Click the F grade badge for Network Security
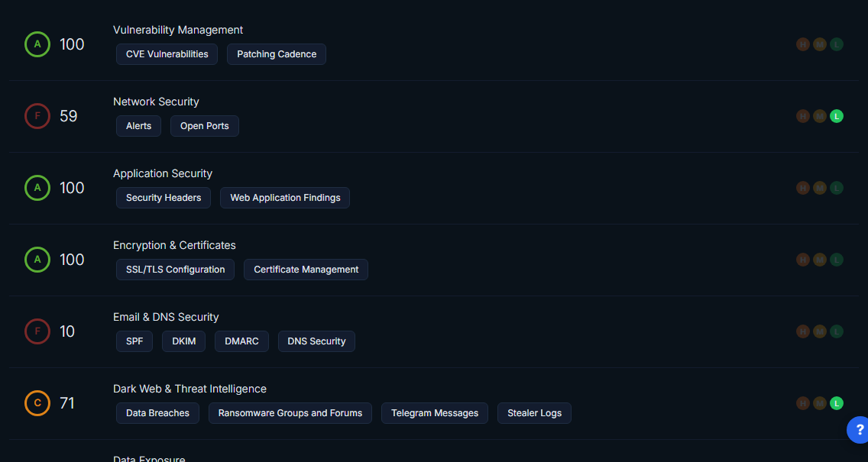 37,116
